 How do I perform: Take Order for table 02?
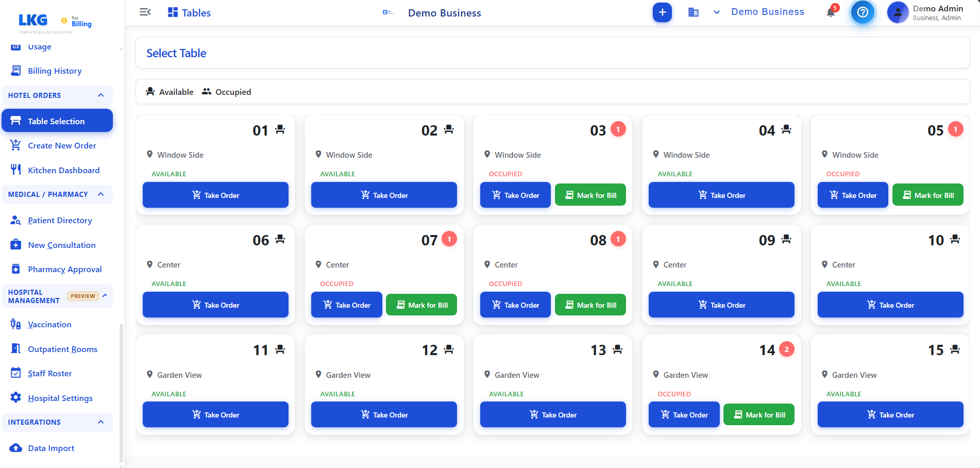[384, 195]
